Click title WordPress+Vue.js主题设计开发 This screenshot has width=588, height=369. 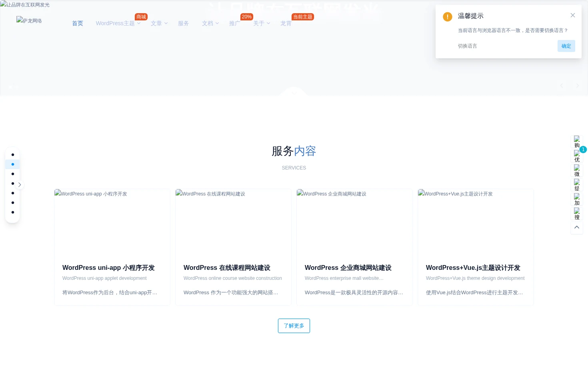click(x=473, y=268)
